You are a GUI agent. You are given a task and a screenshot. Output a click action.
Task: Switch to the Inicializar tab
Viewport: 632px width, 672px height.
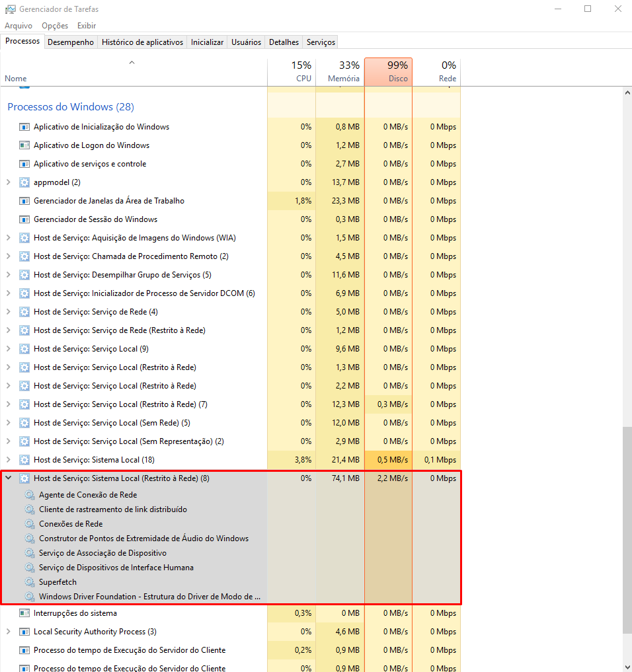(207, 42)
